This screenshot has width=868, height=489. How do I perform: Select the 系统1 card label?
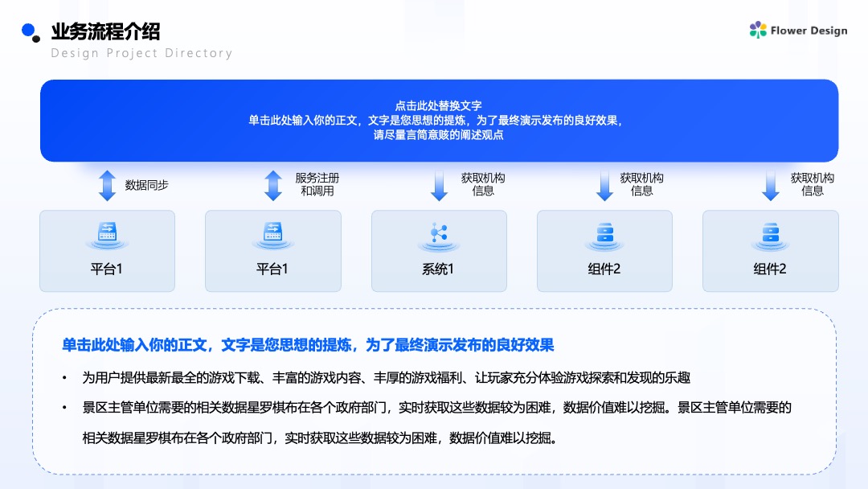[x=438, y=269]
